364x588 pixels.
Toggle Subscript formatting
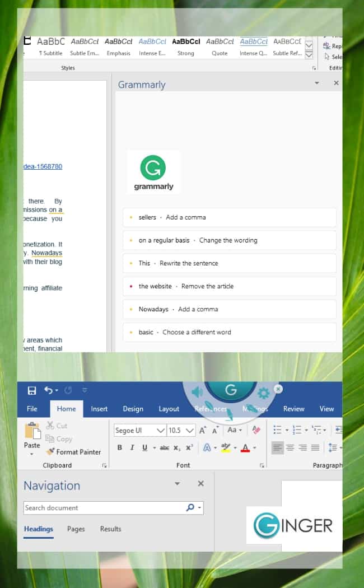click(176, 448)
